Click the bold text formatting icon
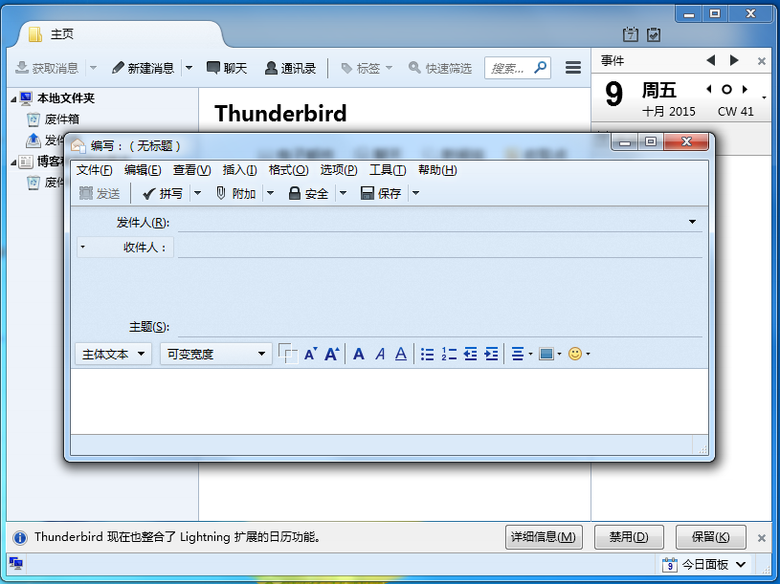This screenshot has height=584, width=780. (359, 354)
